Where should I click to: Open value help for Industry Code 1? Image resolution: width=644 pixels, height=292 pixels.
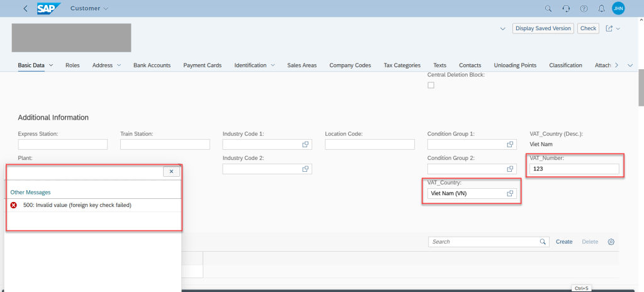click(305, 145)
